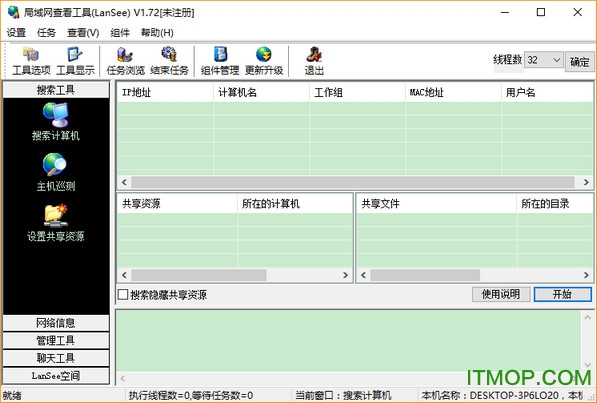
Task: Expand the 管理工具 sidebar section
Action: tap(56, 341)
